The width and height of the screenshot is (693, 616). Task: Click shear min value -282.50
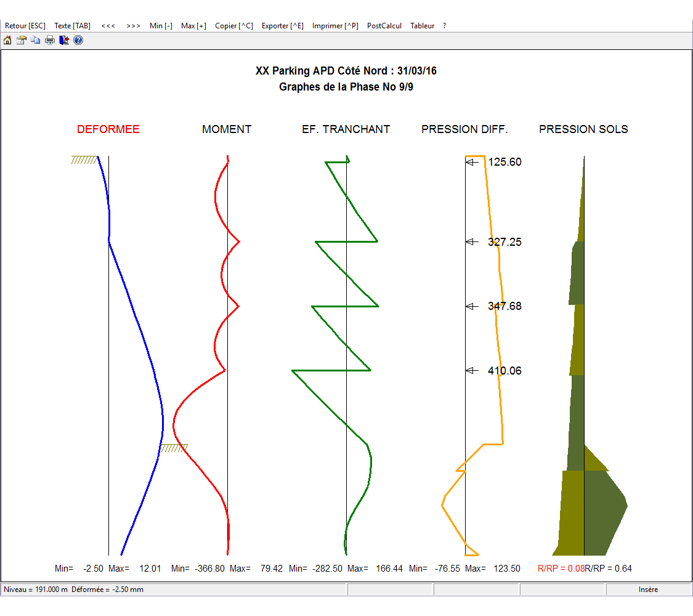coord(327,569)
